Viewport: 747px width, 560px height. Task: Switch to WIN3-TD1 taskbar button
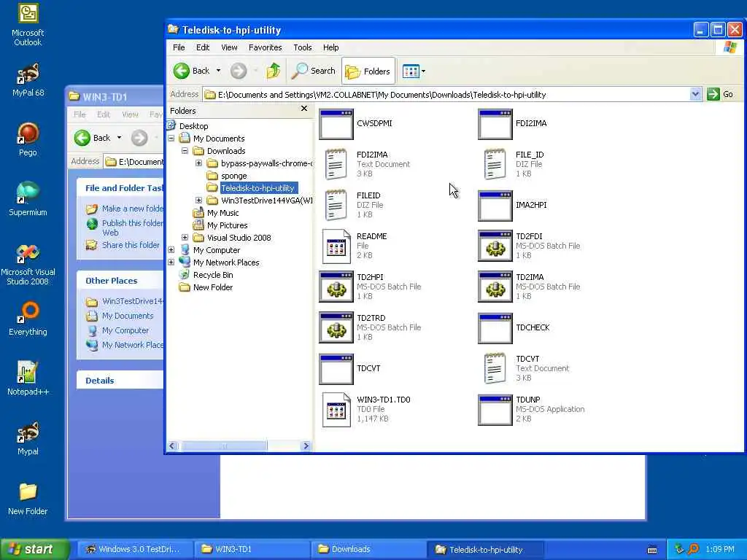(x=252, y=549)
